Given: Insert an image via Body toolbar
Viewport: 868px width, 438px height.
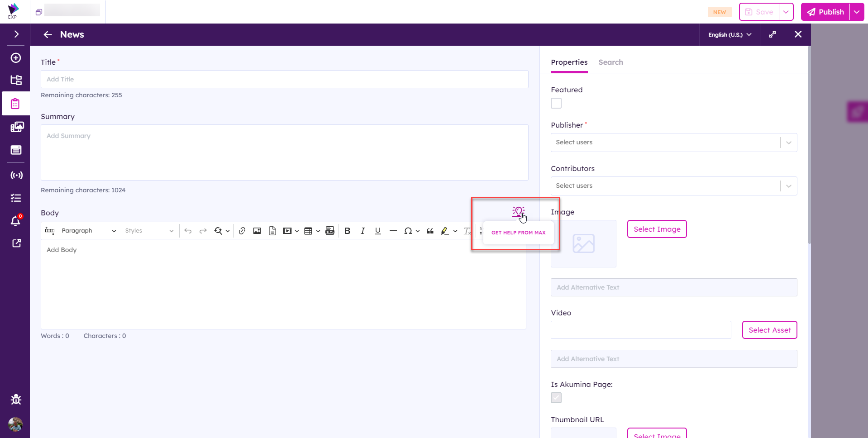Looking at the screenshot, I should (257, 231).
